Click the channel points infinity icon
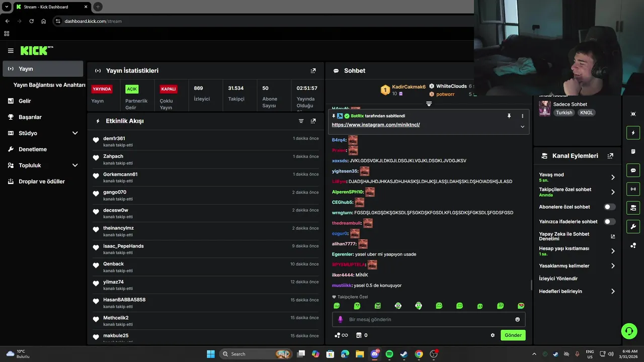The height and width of the screenshot is (362, 644). point(341,335)
